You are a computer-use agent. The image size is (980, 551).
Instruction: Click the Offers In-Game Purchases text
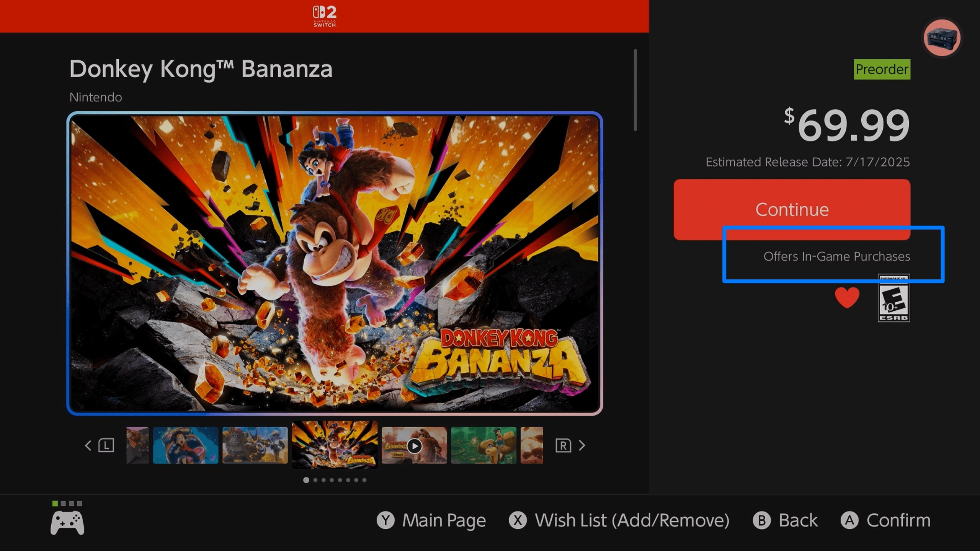point(836,256)
